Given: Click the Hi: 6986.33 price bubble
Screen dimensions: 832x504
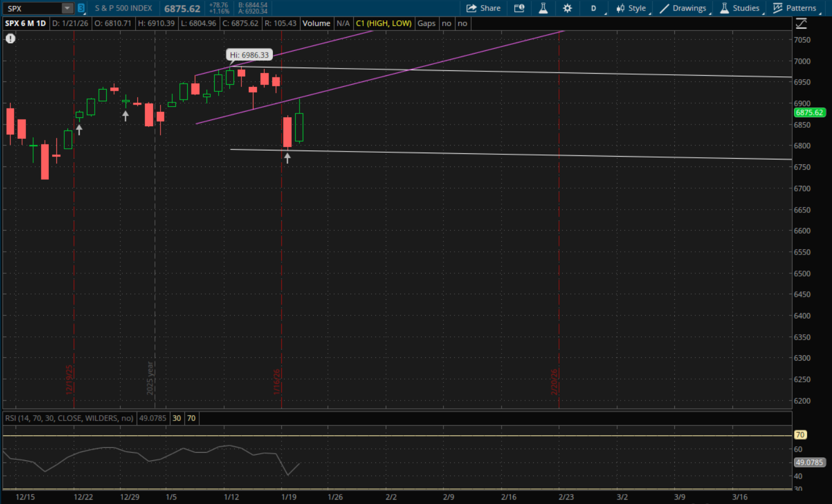Looking at the screenshot, I should point(249,55).
